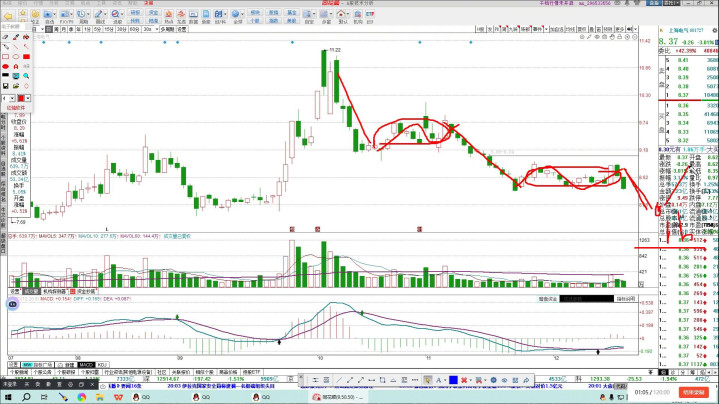Image resolution: width=719 pixels, height=404 pixels.
Task: Open the red color dropdown in palette
Action: (x=28, y=98)
